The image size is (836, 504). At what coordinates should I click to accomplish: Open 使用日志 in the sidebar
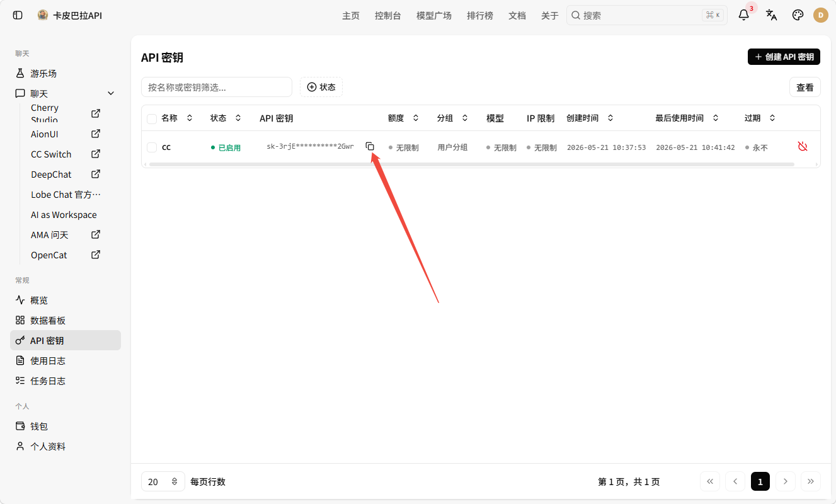(66, 360)
